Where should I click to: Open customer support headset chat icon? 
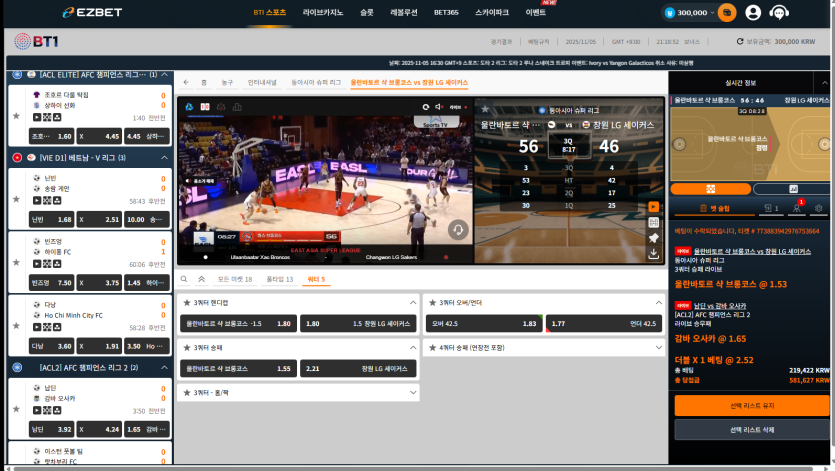point(780,13)
